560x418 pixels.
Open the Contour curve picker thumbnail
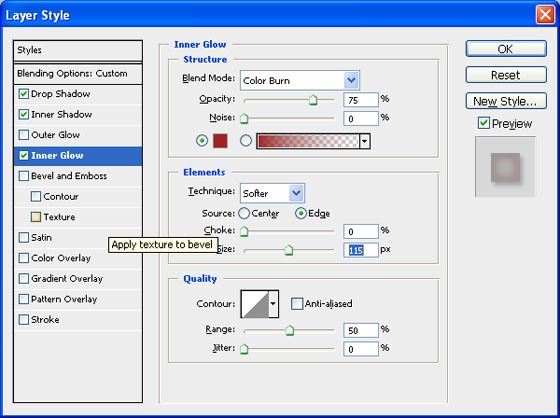click(x=255, y=304)
